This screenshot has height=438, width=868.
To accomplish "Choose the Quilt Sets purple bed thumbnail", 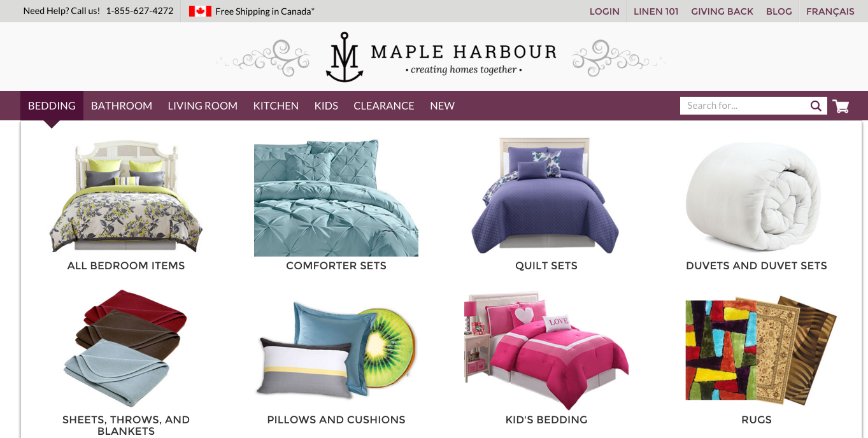I will click(x=546, y=195).
